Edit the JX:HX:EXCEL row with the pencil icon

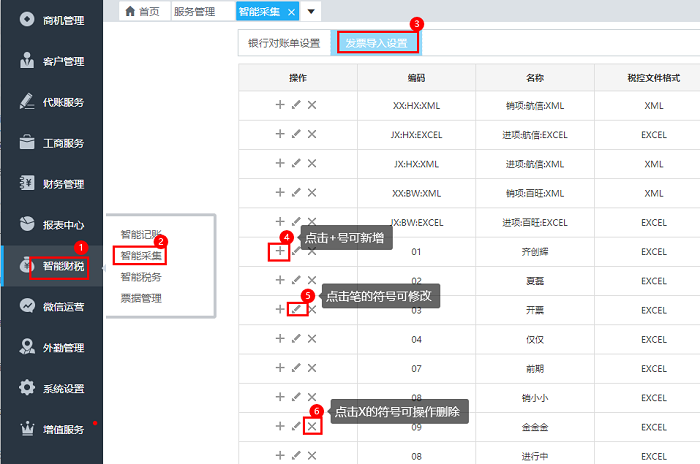[296, 134]
